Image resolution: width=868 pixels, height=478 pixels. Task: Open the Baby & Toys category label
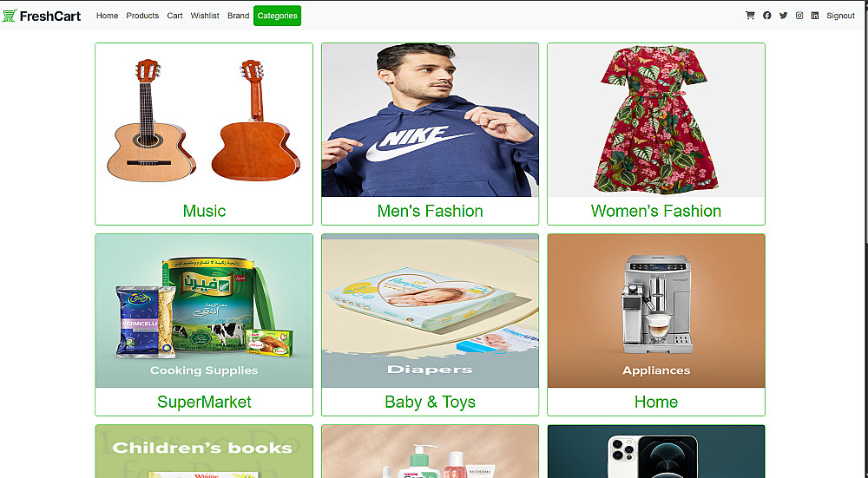click(431, 402)
